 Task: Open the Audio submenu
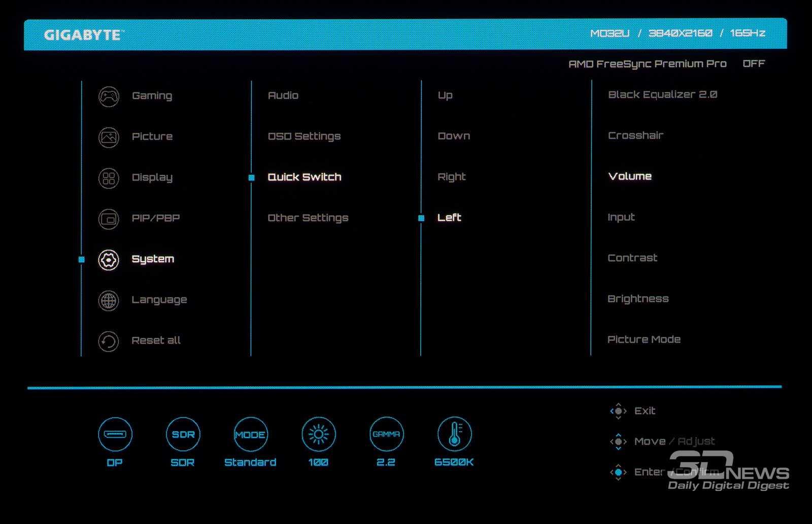(x=283, y=95)
